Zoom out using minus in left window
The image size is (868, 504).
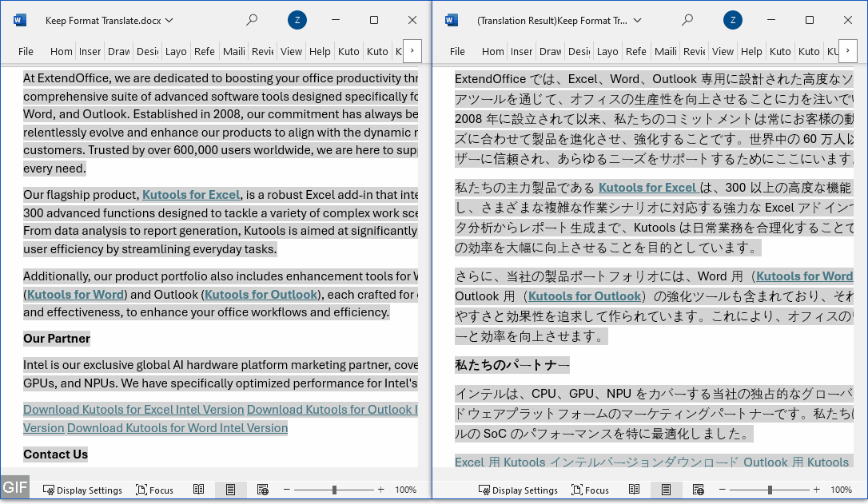point(287,490)
